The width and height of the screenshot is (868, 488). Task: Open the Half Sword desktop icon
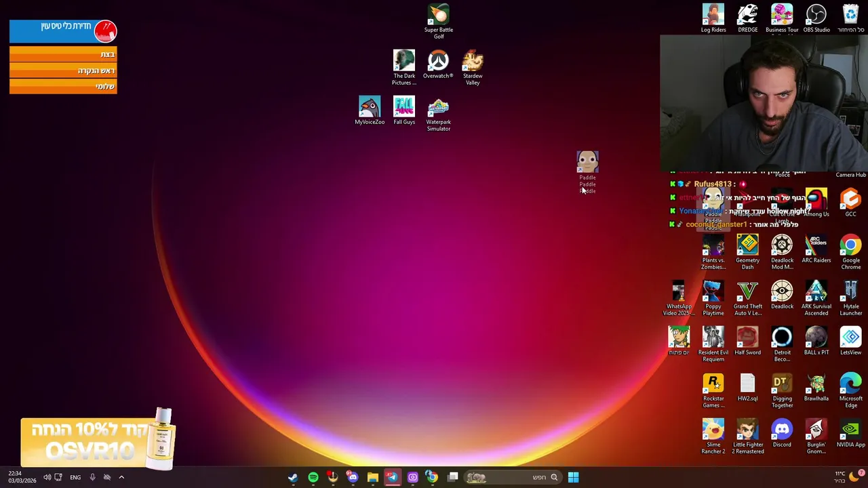coord(747,341)
